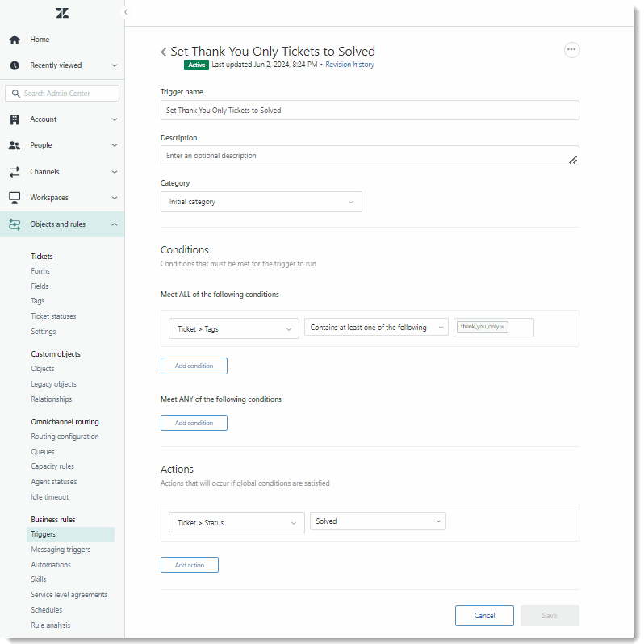
Task: Open the Ticket > Status action dropdown
Action: coord(236,522)
